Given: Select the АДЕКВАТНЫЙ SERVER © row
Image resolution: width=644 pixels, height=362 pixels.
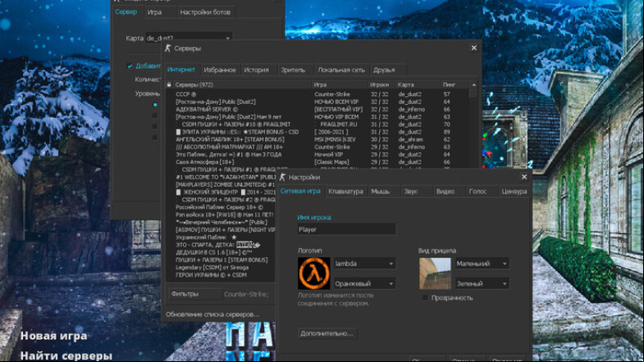Looking at the screenshot, I should [x=317, y=109].
